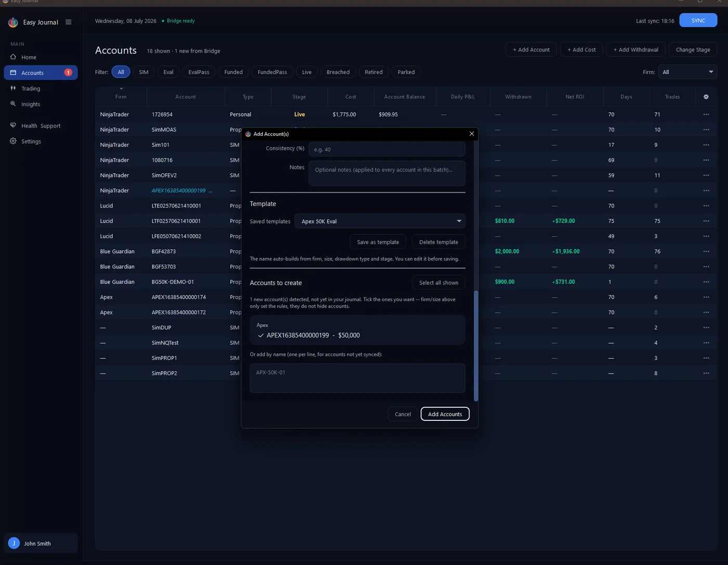Image resolution: width=728 pixels, height=565 pixels.
Task: Select the EvalPass filter tab
Action: point(199,72)
